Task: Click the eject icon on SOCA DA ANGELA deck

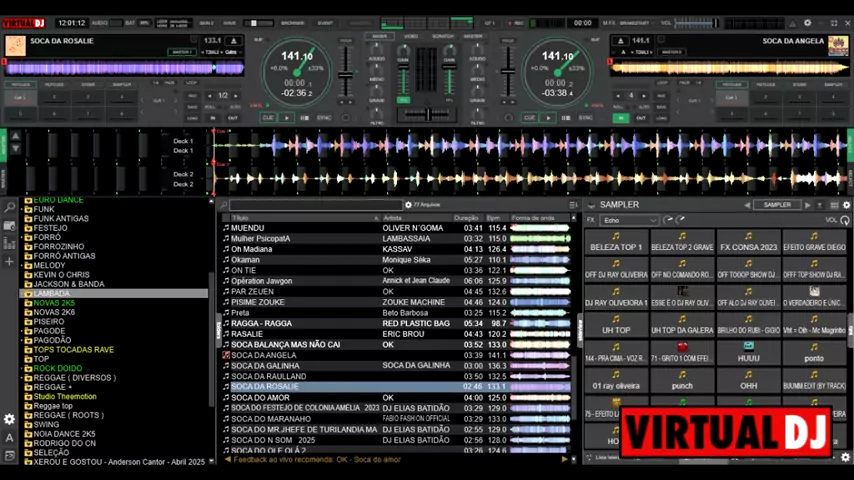Action: click(x=620, y=41)
